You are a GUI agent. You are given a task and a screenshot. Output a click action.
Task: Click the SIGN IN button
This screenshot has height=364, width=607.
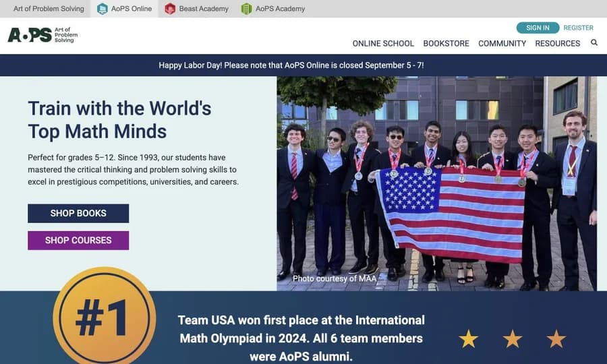(538, 28)
